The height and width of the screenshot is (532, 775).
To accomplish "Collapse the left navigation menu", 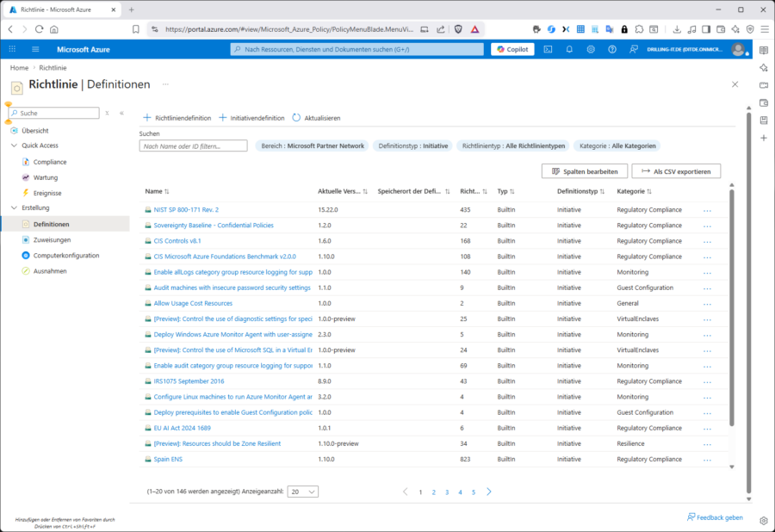I will pyautogui.click(x=121, y=113).
